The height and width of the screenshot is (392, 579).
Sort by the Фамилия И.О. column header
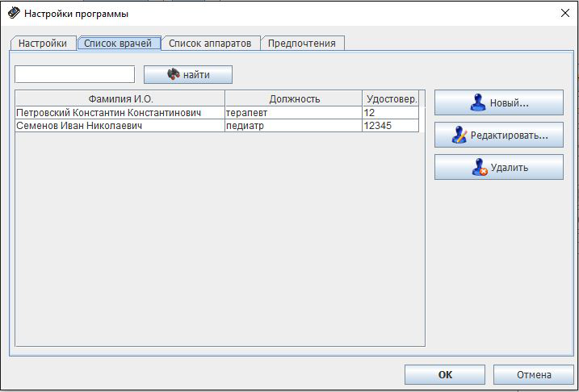120,98
